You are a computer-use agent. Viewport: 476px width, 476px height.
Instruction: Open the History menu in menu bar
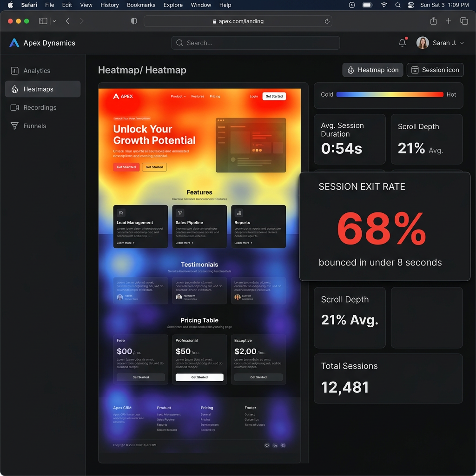pos(110,5)
